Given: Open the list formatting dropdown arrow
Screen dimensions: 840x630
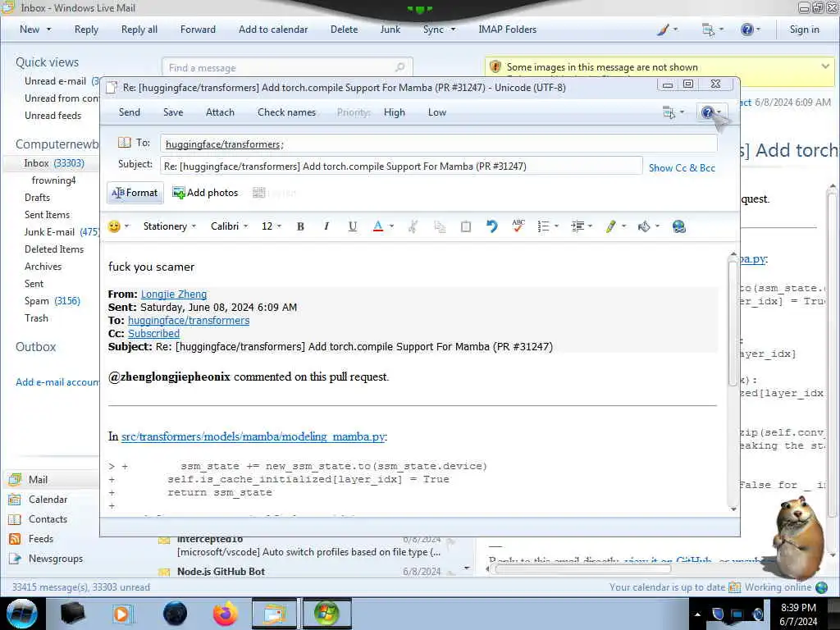Looking at the screenshot, I should pyautogui.click(x=557, y=226).
